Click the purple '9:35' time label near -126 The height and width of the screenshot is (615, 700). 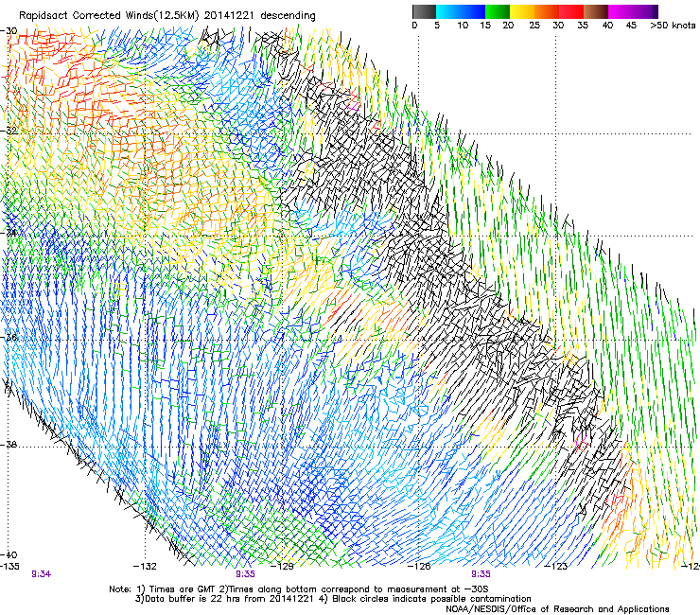481,574
